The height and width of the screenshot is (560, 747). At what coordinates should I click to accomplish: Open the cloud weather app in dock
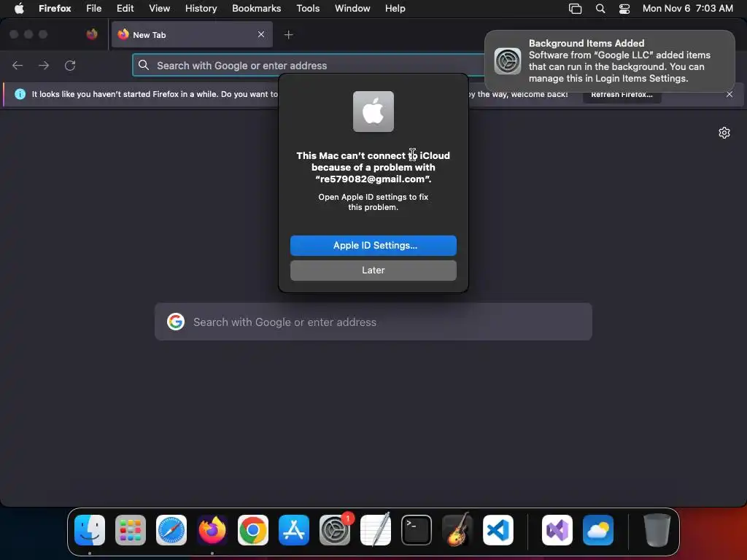(x=598, y=530)
